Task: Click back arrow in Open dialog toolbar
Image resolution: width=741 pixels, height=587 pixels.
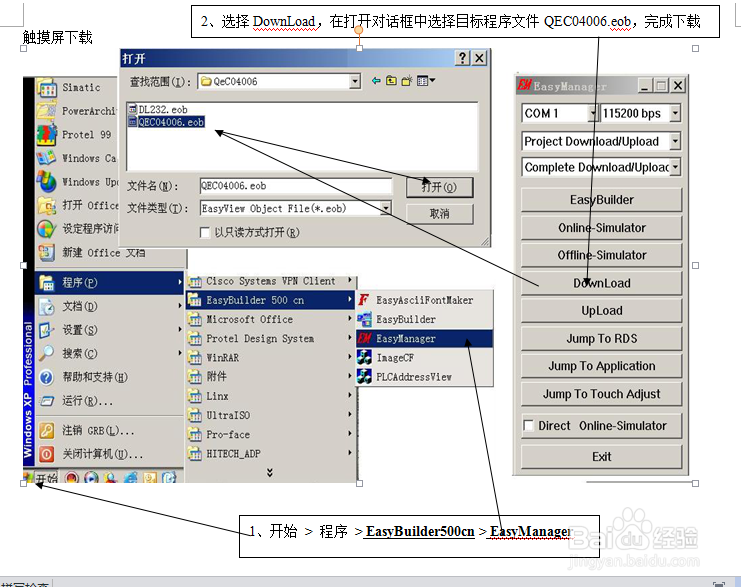Action: (x=376, y=81)
